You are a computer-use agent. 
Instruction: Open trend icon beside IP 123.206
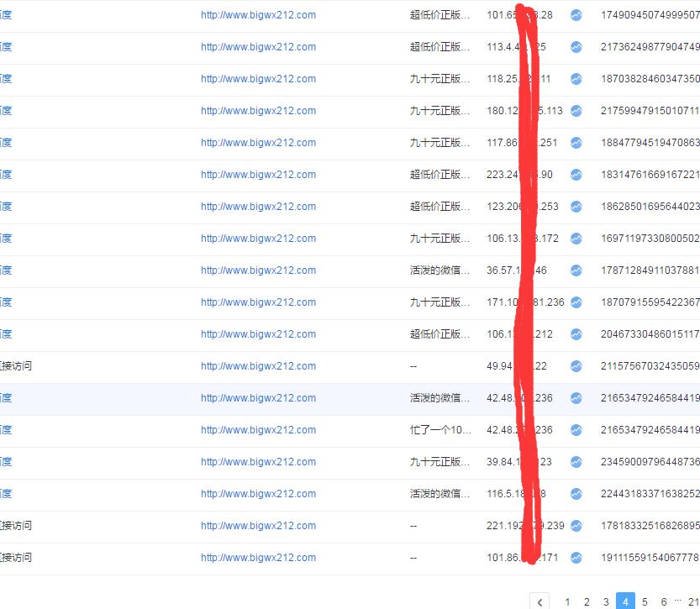point(576,207)
